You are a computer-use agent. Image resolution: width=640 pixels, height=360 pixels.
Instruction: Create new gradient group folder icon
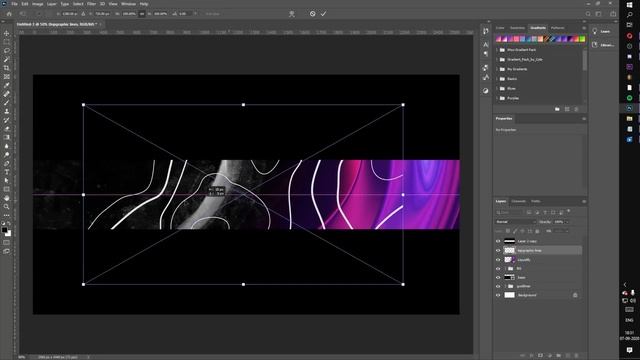[557, 109]
